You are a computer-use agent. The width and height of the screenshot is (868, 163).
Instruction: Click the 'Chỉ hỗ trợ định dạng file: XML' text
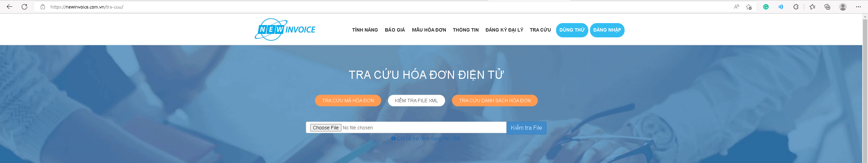click(429, 139)
